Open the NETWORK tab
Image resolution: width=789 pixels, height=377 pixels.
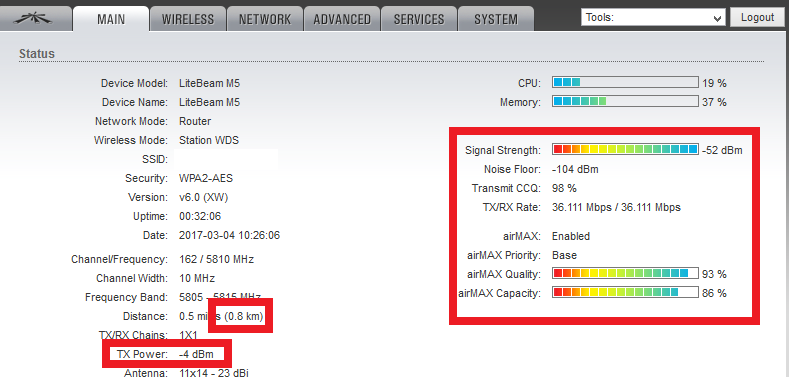(265, 19)
